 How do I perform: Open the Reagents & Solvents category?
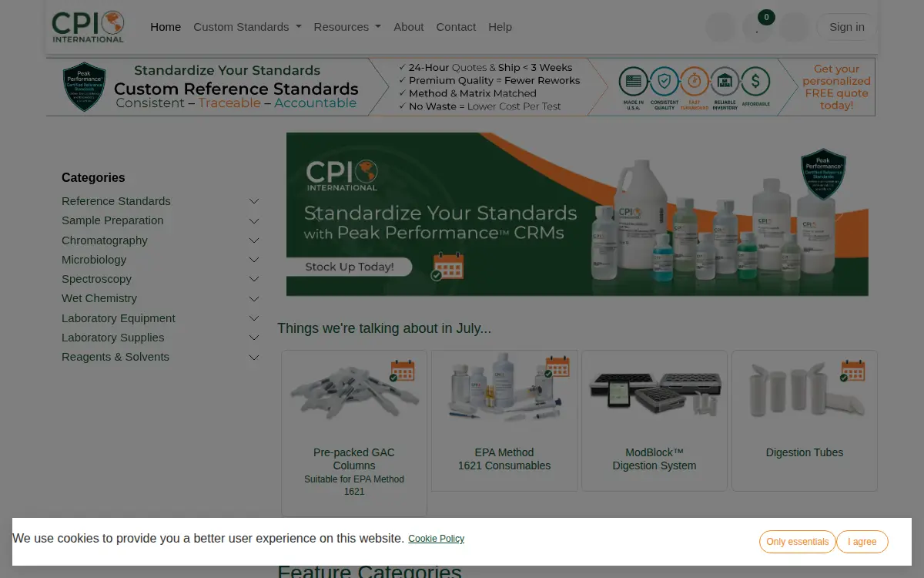pyautogui.click(x=115, y=357)
